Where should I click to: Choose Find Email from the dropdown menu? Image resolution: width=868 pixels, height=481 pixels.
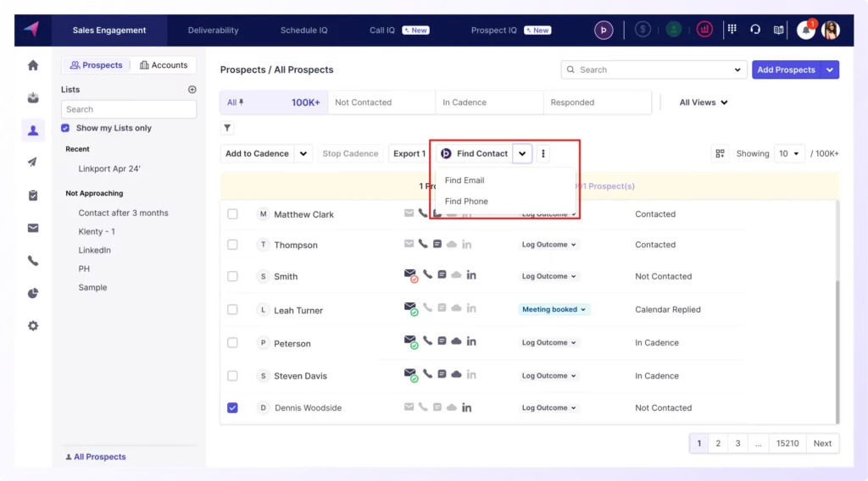[465, 180]
